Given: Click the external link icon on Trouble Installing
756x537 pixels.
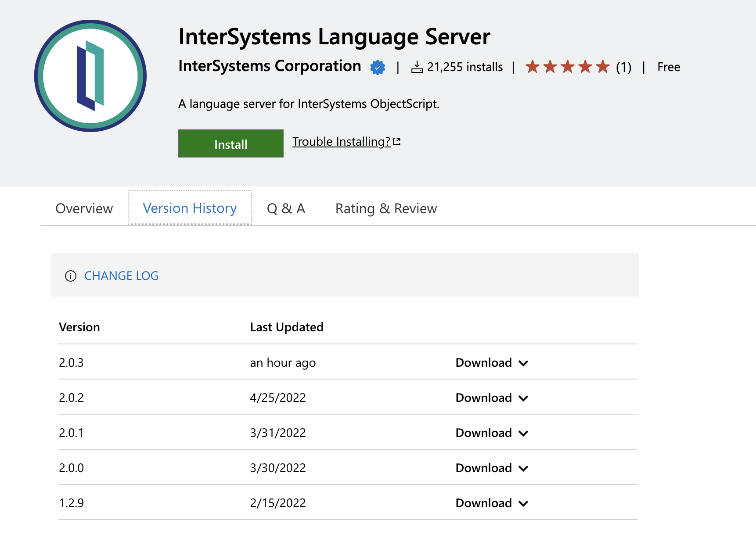Looking at the screenshot, I should (x=397, y=140).
